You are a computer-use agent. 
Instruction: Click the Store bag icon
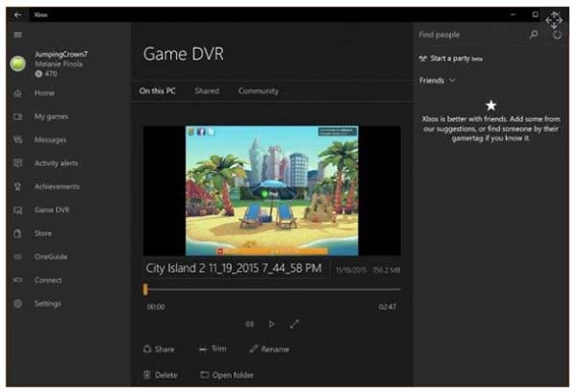click(x=17, y=233)
